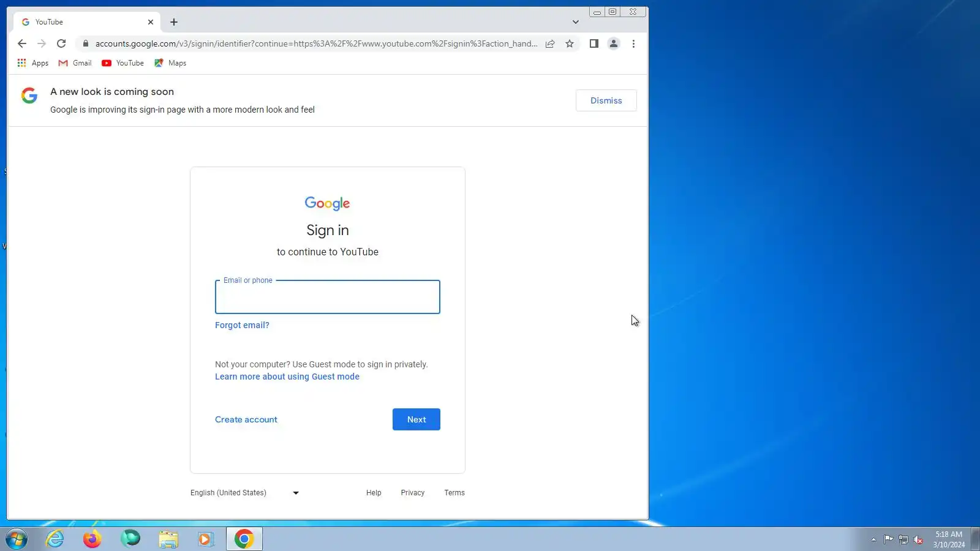Click the Forgot email link
The width and height of the screenshot is (980, 551).
click(x=242, y=325)
